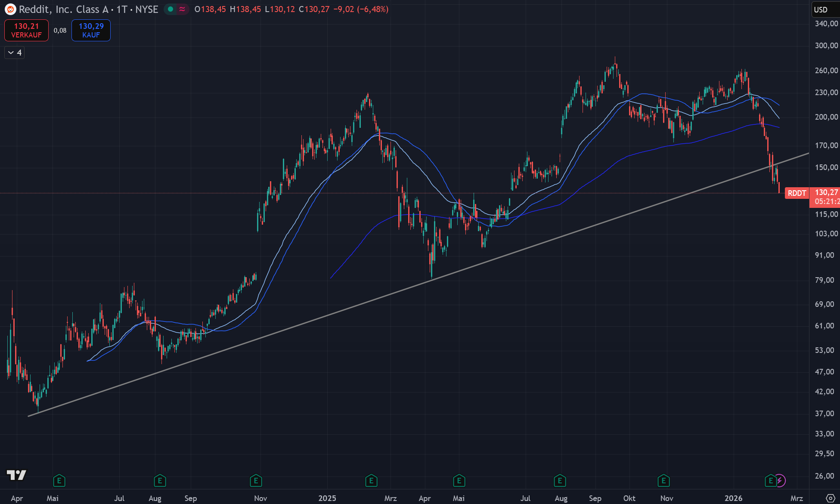The width and height of the screenshot is (840, 504).
Task: Click the pink approximate-data indicator icon
Action: coord(183,9)
